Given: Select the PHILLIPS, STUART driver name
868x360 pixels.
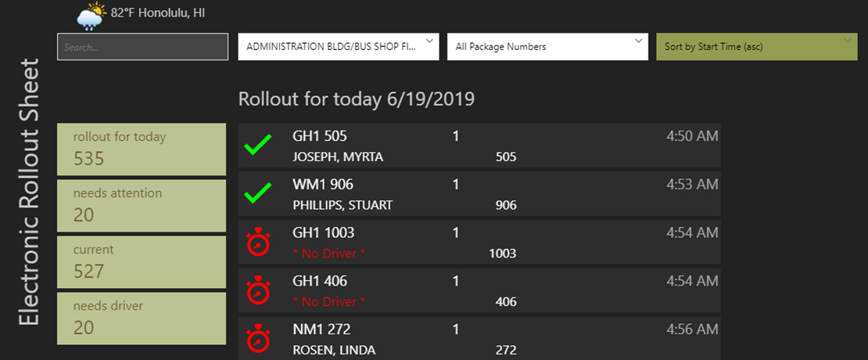Looking at the screenshot, I should click(x=343, y=205).
